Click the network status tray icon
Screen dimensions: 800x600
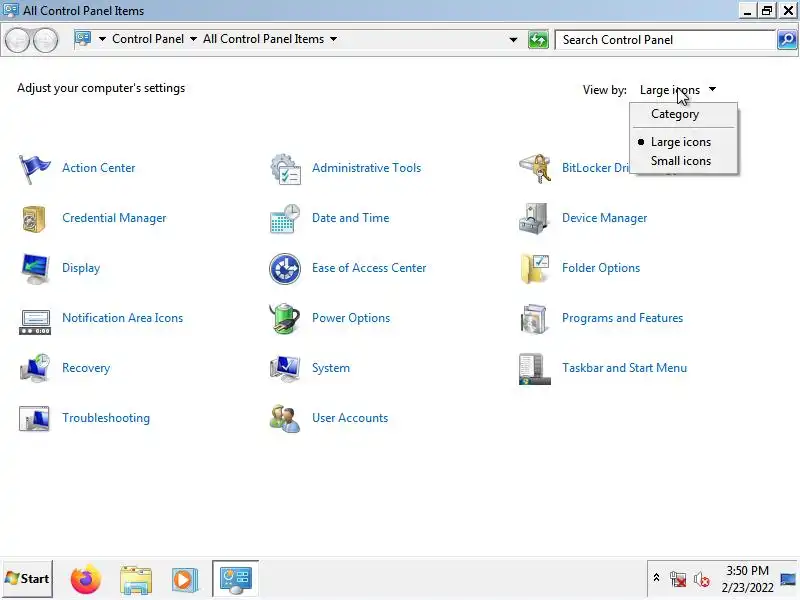pos(678,580)
